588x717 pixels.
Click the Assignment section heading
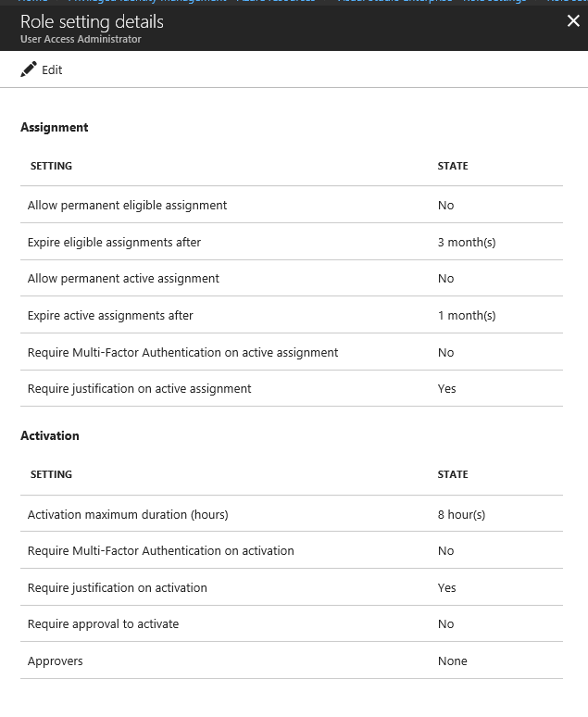(55, 127)
